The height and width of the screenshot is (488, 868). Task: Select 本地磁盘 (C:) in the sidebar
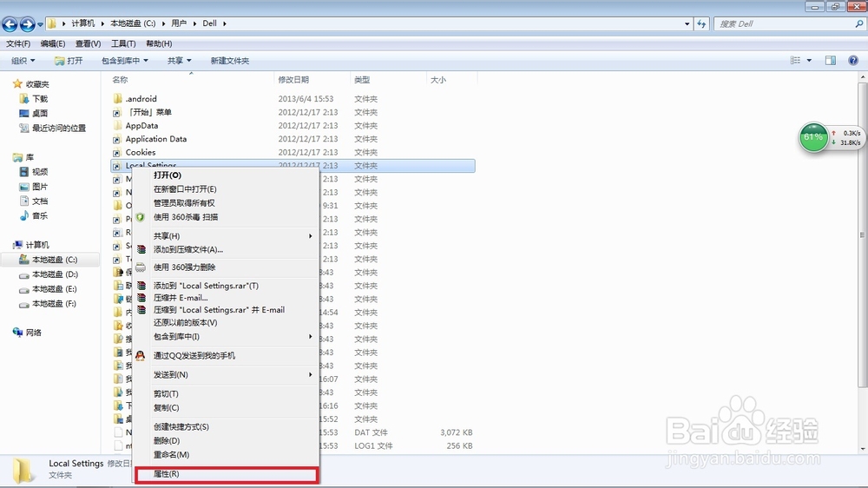pyautogui.click(x=48, y=260)
